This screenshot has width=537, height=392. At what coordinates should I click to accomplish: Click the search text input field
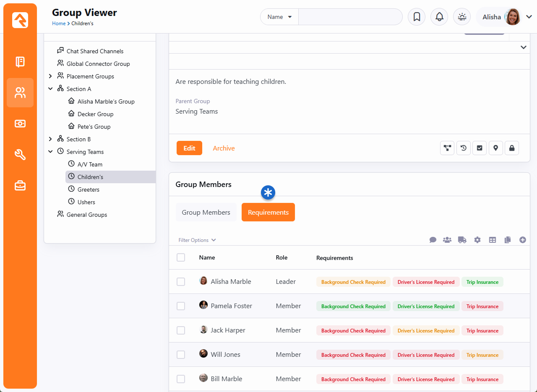[x=350, y=17]
